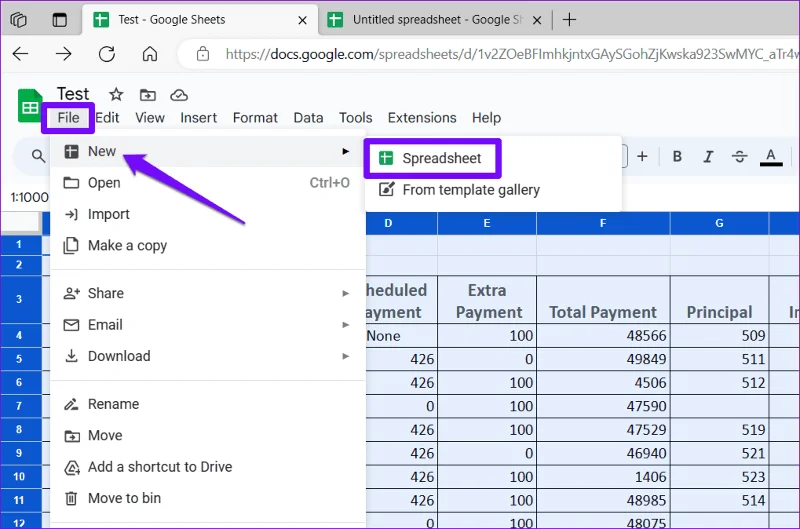Choose Move from File menu

(x=208, y=436)
